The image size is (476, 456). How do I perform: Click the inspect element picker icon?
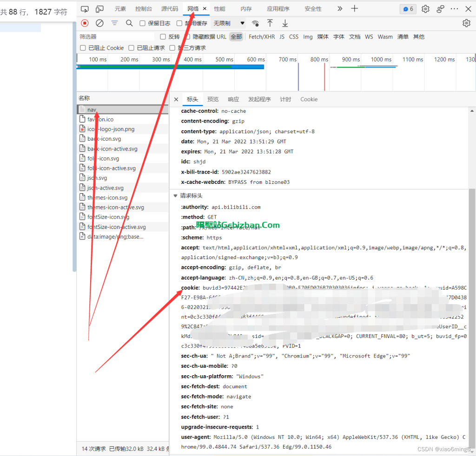pyautogui.click(x=85, y=9)
